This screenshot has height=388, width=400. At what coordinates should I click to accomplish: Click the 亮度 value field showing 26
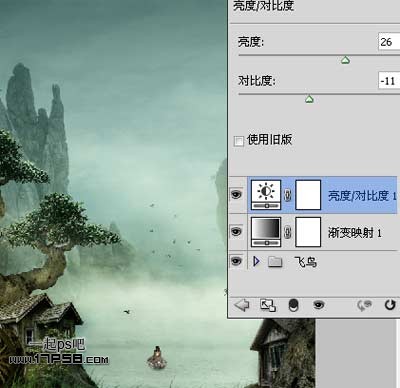[389, 42]
